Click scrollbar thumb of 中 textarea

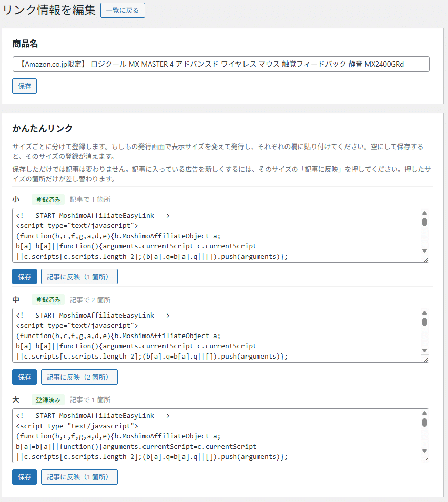click(x=424, y=322)
